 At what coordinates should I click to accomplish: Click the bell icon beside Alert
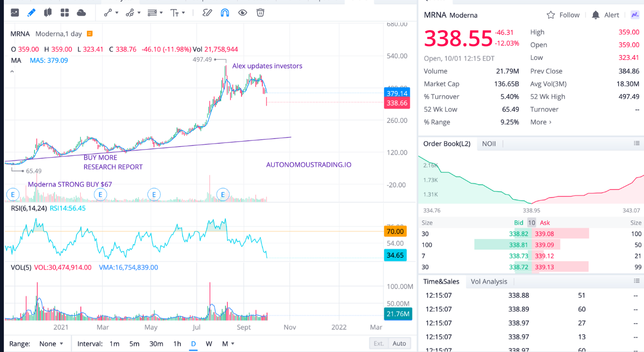[596, 15]
